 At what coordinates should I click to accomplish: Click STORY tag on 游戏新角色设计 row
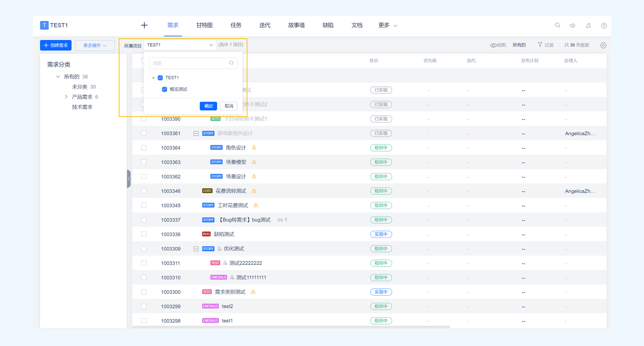point(208,133)
